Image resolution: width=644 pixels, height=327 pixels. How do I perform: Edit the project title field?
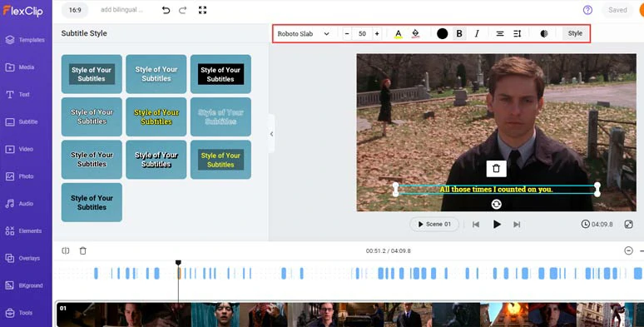click(122, 10)
